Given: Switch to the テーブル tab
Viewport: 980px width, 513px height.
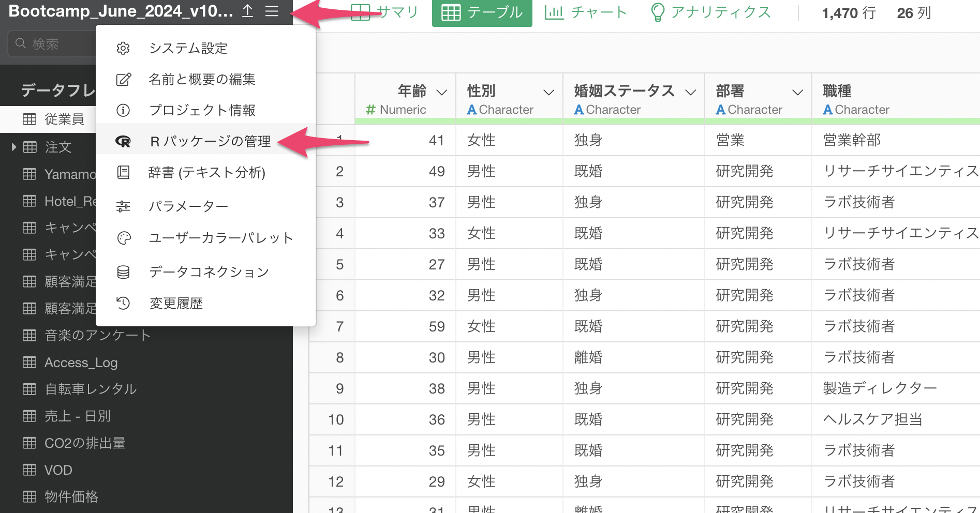Looking at the screenshot, I should 482,12.
